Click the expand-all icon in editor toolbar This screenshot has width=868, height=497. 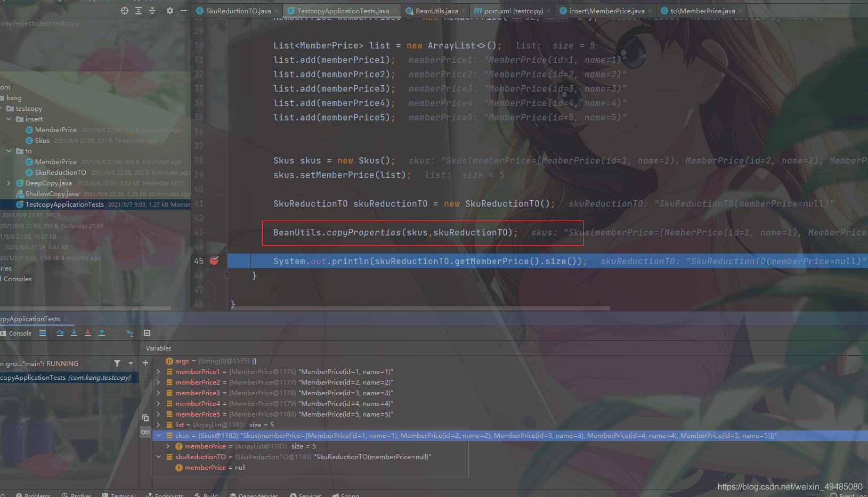[x=138, y=10]
